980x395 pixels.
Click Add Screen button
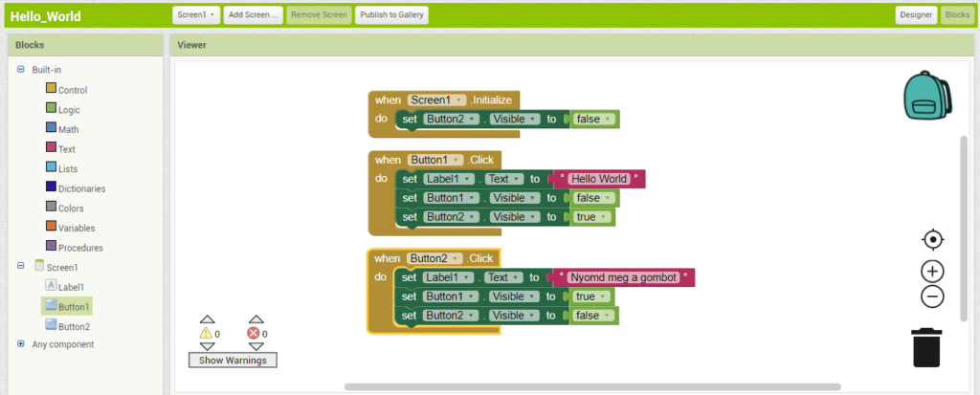(x=253, y=15)
